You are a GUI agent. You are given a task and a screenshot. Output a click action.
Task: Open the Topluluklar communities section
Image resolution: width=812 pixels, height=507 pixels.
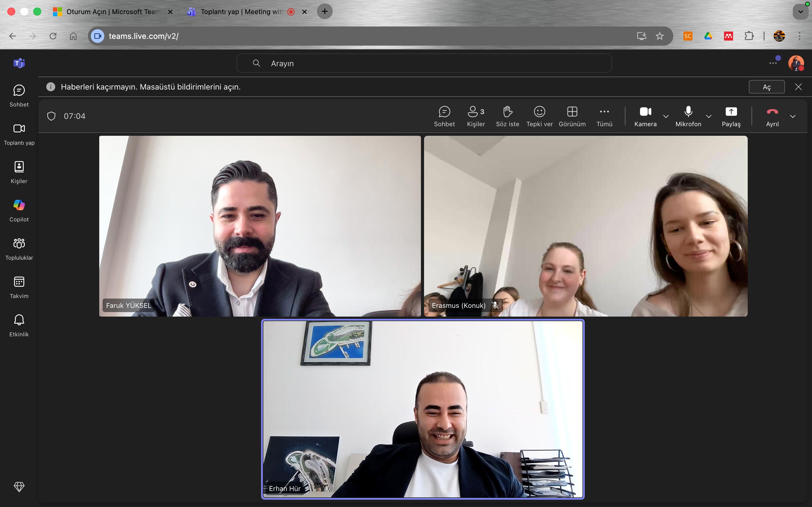19,249
